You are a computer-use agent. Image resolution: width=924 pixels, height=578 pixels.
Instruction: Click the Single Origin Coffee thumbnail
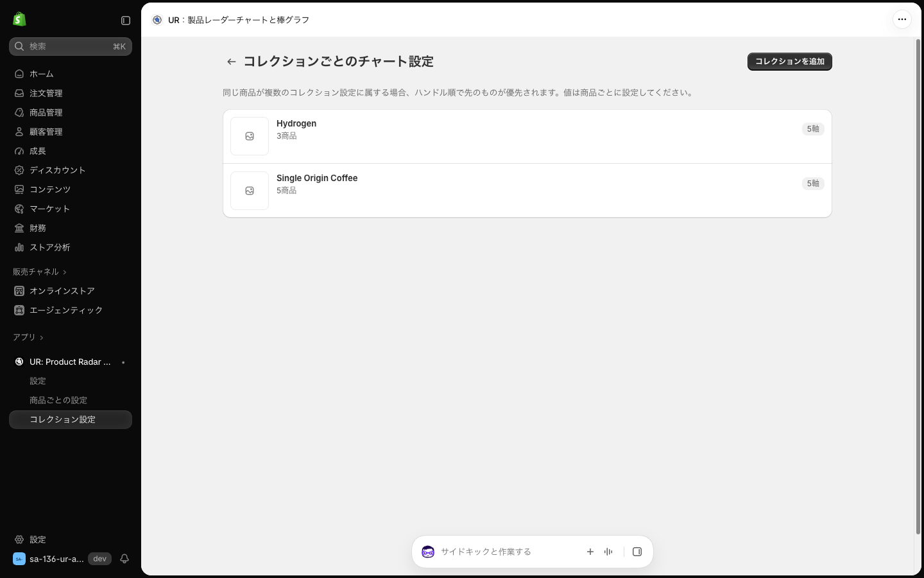(x=250, y=191)
